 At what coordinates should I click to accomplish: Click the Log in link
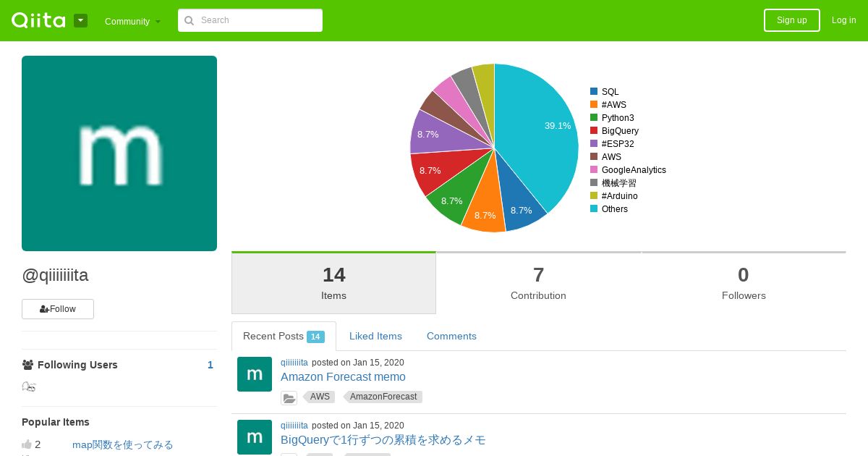[844, 20]
